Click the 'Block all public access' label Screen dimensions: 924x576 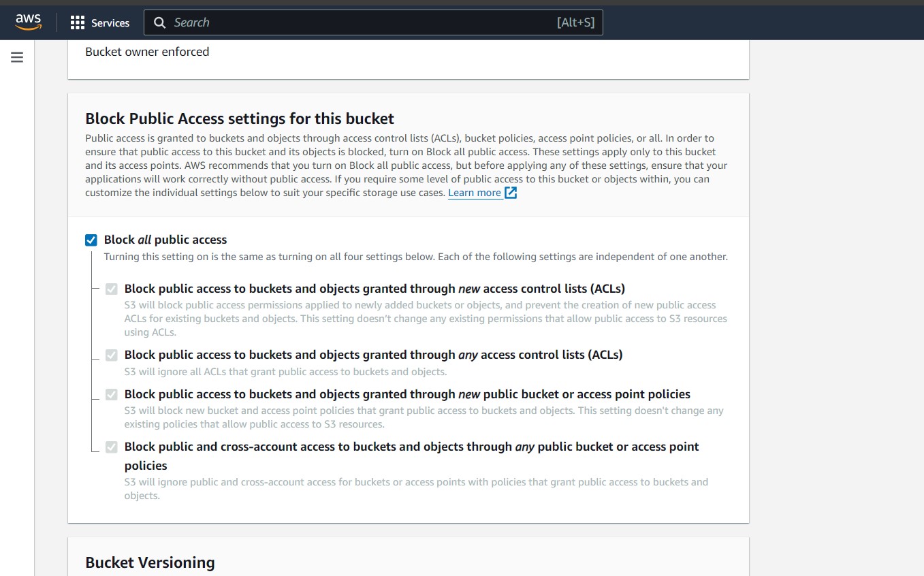click(x=165, y=240)
